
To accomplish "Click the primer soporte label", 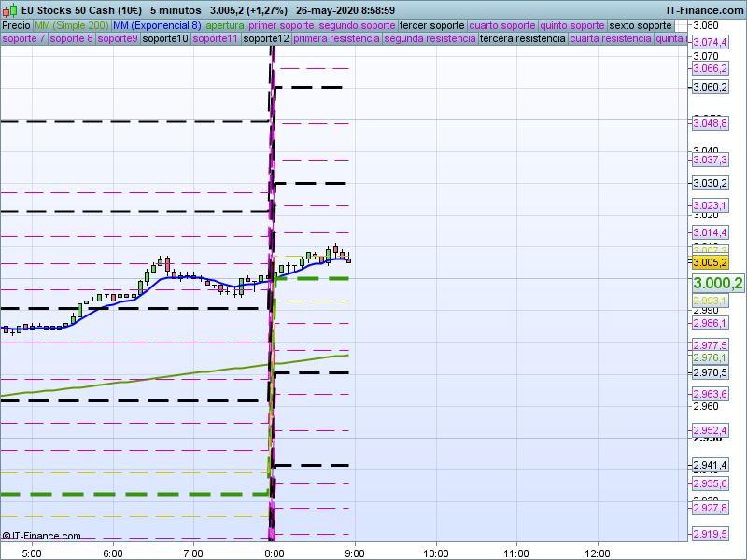I will tap(282, 25).
